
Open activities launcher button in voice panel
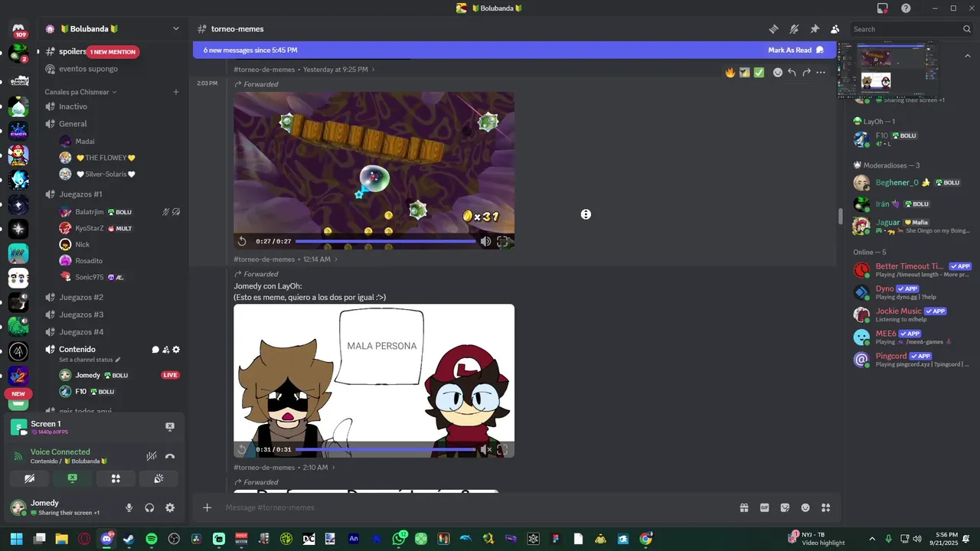coord(116,478)
